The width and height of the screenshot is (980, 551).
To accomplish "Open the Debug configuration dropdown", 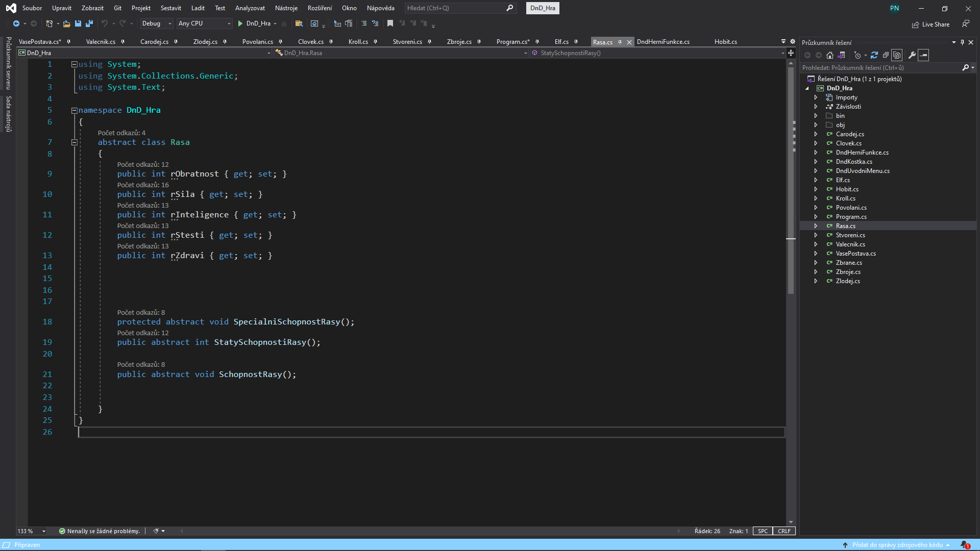I will pos(157,23).
